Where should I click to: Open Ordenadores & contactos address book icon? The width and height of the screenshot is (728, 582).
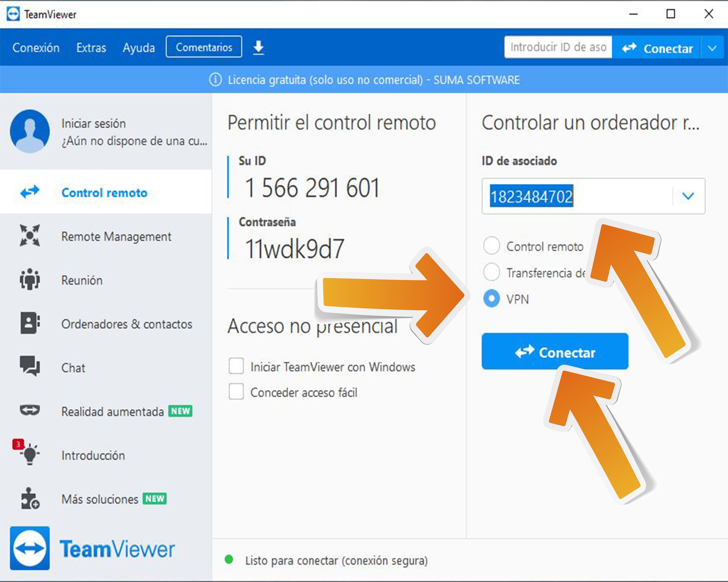point(30,323)
